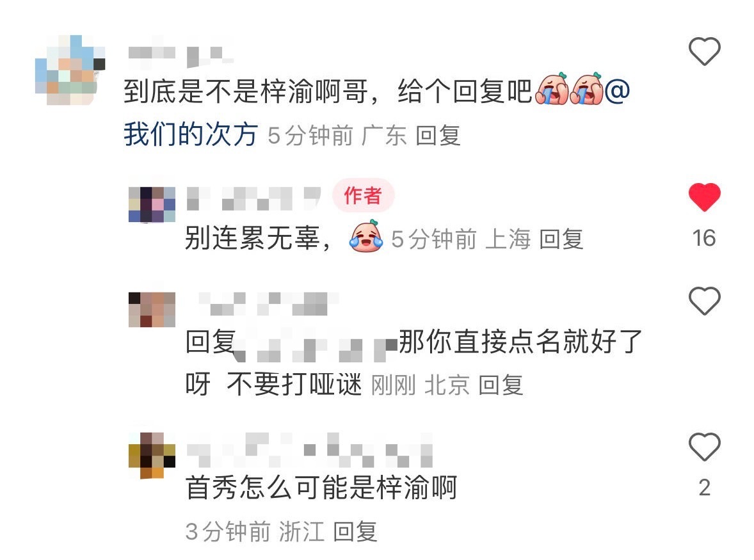754x560 pixels.
Task: Like the comment 首秀怎么可能是梓渝啊
Action: 704,447
